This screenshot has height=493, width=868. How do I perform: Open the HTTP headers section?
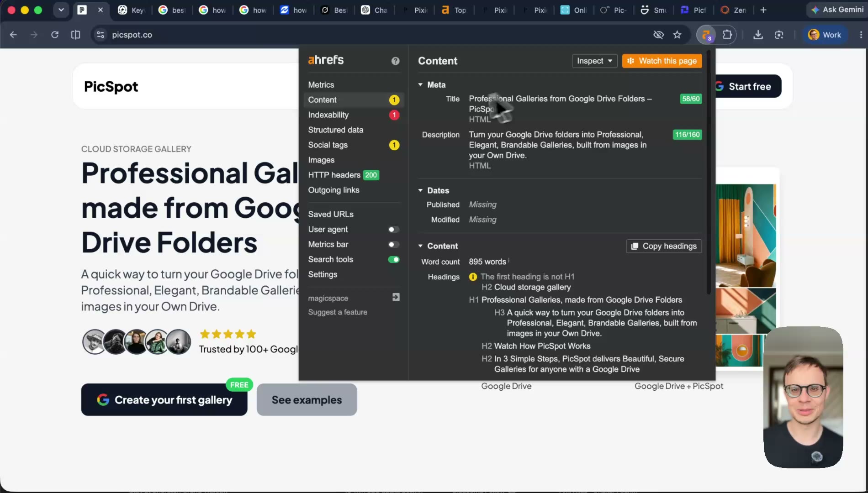[334, 175]
